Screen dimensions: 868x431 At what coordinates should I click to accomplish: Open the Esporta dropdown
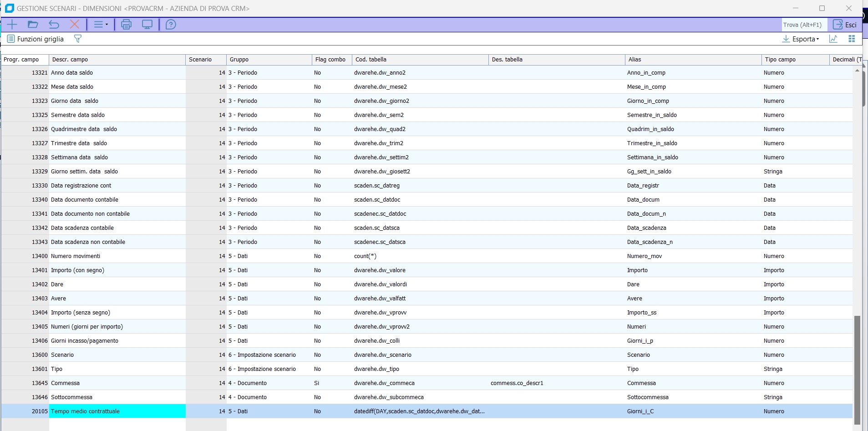pos(801,39)
